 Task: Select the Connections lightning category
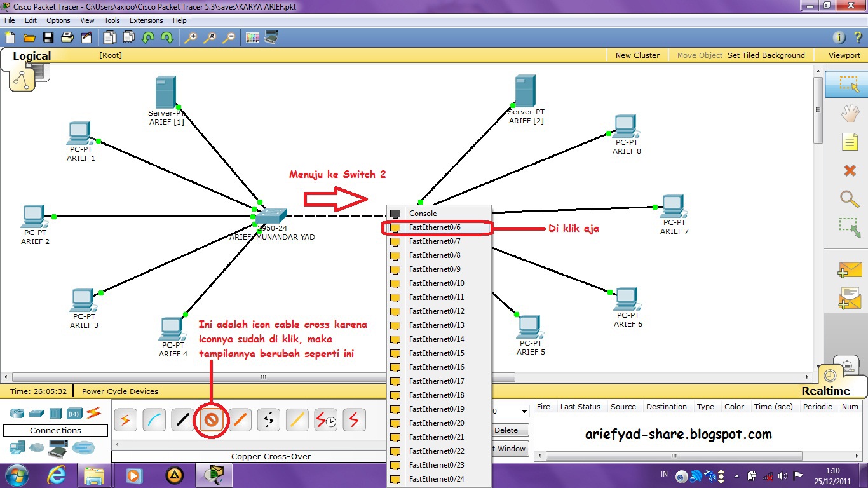click(x=93, y=413)
